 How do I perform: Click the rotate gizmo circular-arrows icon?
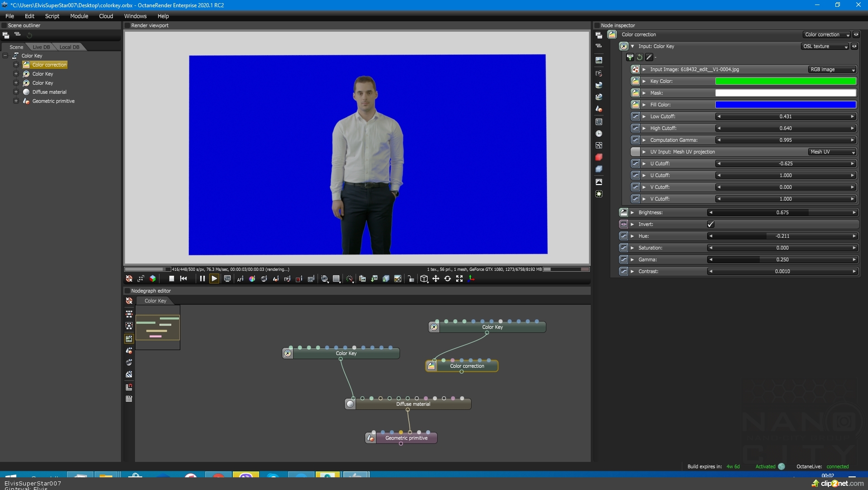(x=448, y=279)
